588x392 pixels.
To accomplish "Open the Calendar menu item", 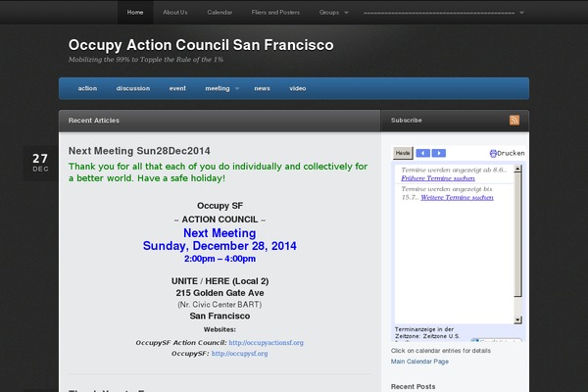I will [x=220, y=13].
